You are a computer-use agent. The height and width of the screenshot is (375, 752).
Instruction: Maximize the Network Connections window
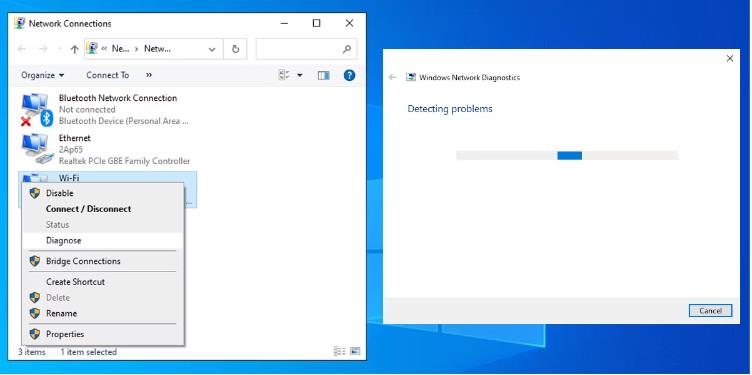[x=316, y=23]
